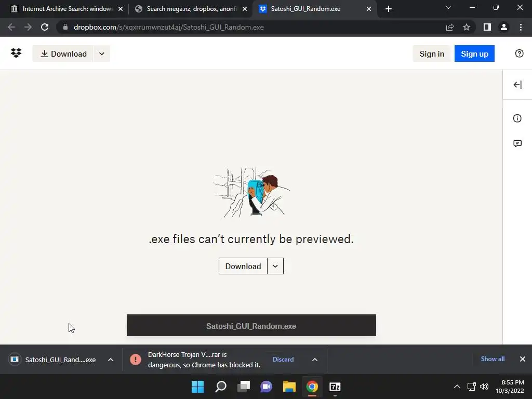Reload the current page
The width and height of the screenshot is (532, 399).
point(45,27)
